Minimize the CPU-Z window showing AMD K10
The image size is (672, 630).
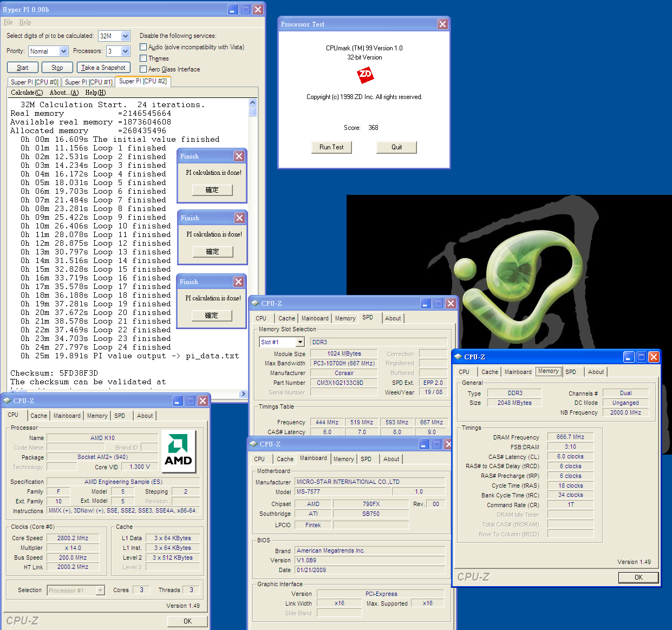click(178, 401)
